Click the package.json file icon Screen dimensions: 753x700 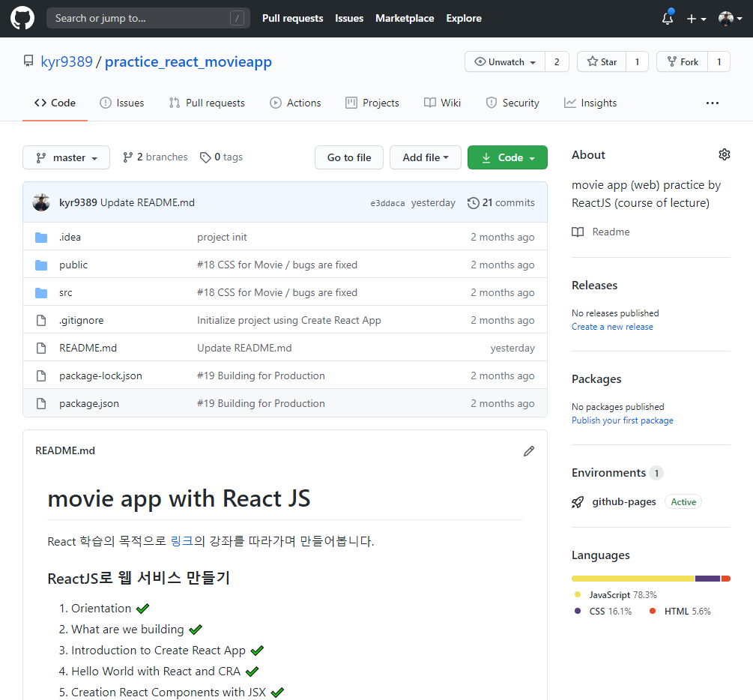click(x=41, y=403)
